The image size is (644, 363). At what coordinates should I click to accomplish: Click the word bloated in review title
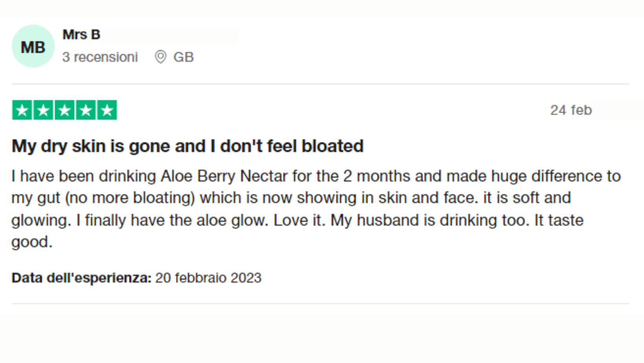333,146
